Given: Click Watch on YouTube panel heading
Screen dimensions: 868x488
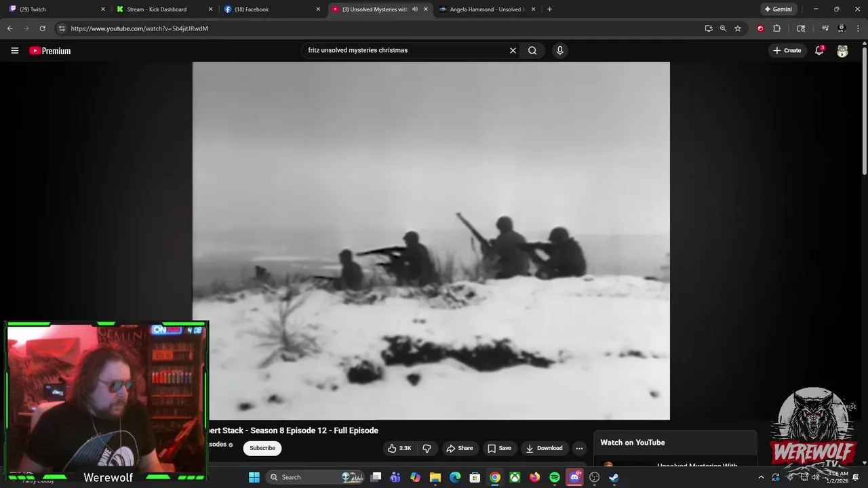Looking at the screenshot, I should tap(633, 443).
